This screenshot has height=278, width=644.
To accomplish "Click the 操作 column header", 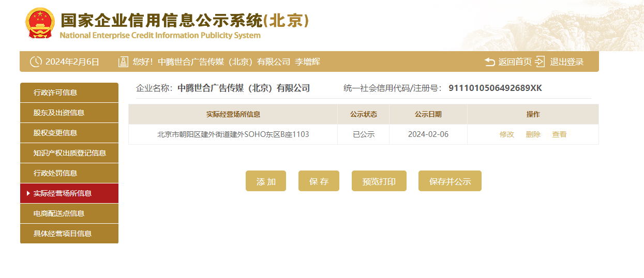I will point(533,114).
